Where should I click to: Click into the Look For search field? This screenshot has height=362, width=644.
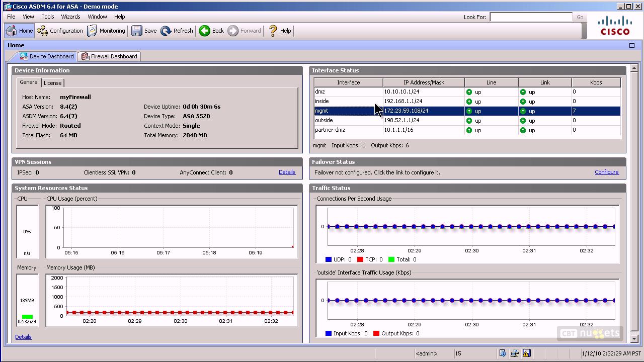[531, 17]
